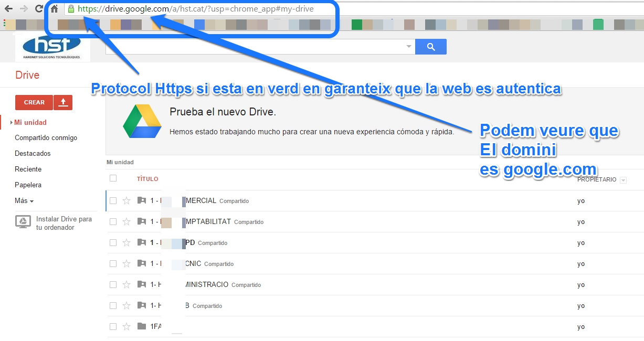Image resolution: width=644 pixels, height=341 pixels.
Task: Click the blue search magnifier button
Action: 431,47
